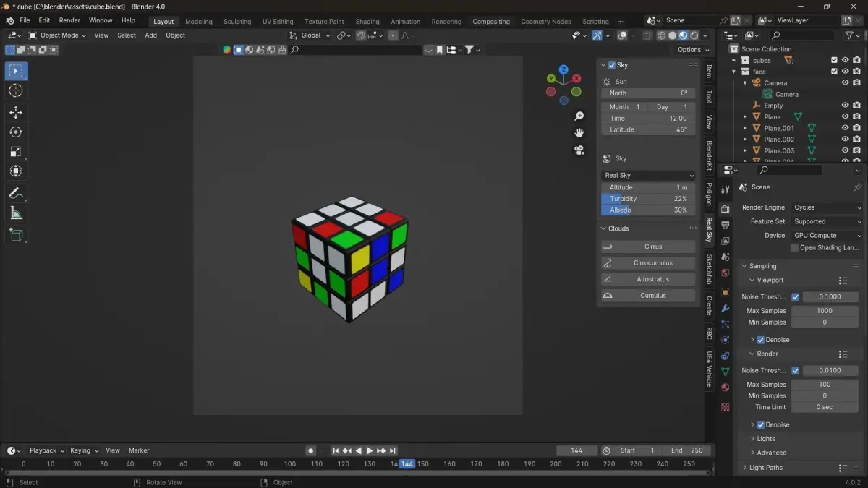Select the Measure tool
Screen dimensions: 868x488
click(x=16, y=213)
